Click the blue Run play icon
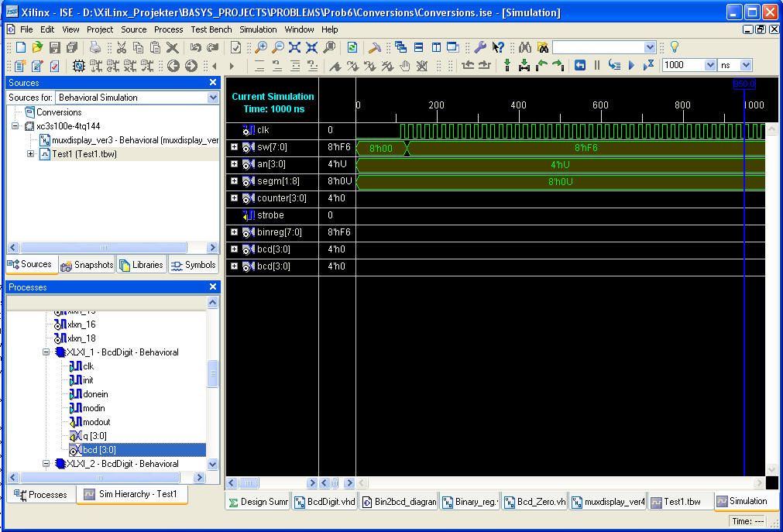 [x=631, y=65]
